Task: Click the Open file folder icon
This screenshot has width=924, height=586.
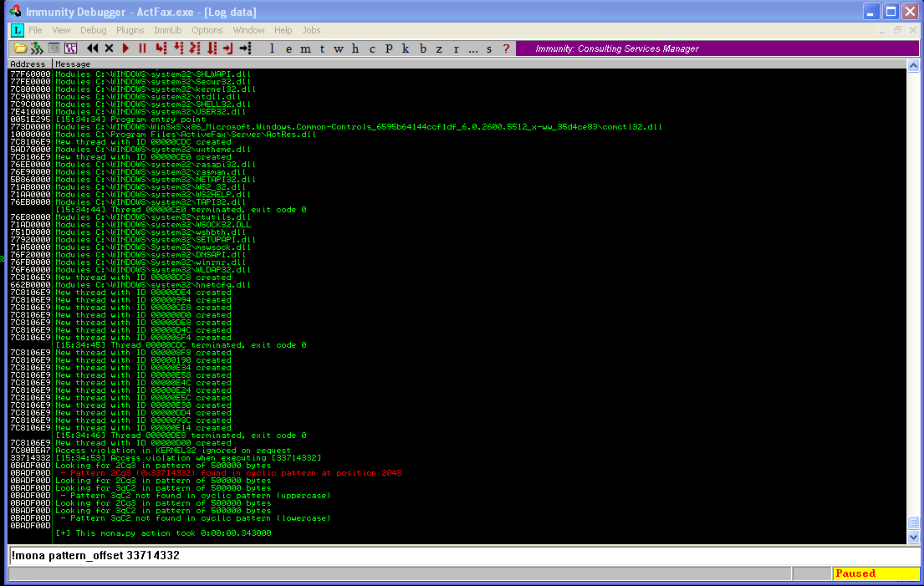Action: tap(20, 48)
